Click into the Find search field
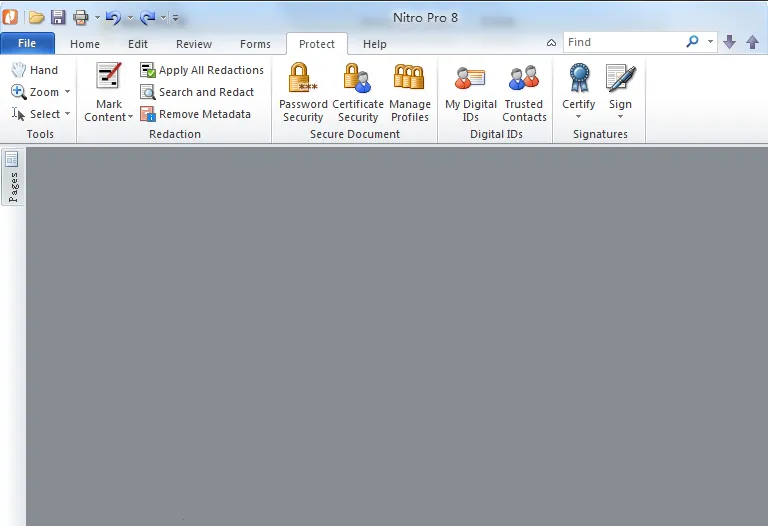 (x=624, y=42)
